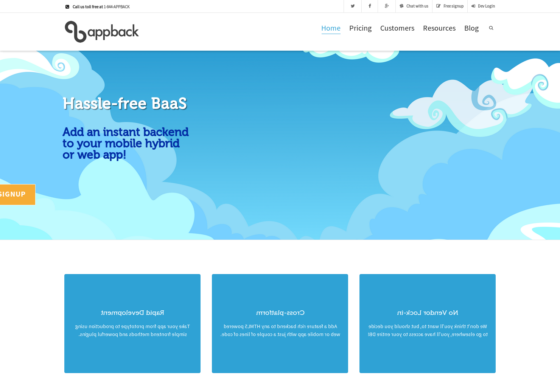Open the Resources menu item

click(x=439, y=28)
